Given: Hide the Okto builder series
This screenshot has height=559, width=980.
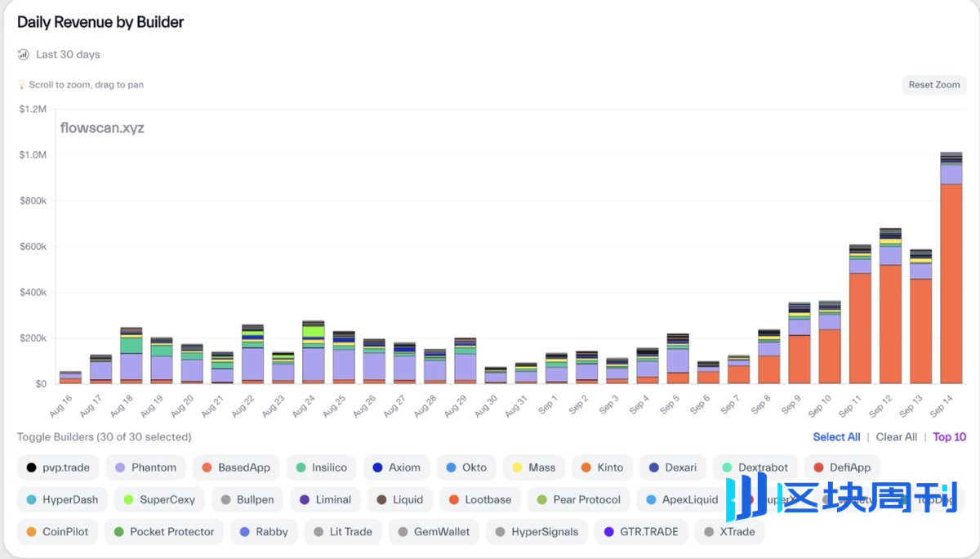Looking at the screenshot, I should pyautogui.click(x=466, y=467).
